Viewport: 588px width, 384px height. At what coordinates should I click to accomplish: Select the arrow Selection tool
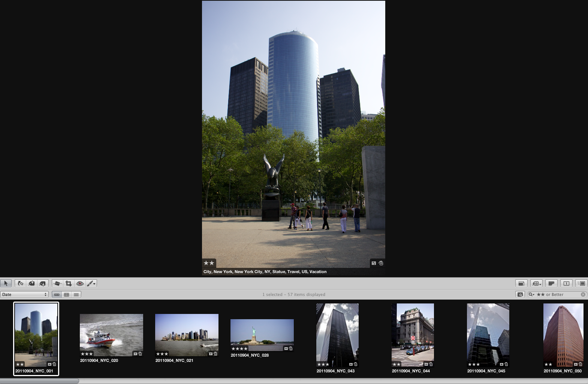click(6, 284)
